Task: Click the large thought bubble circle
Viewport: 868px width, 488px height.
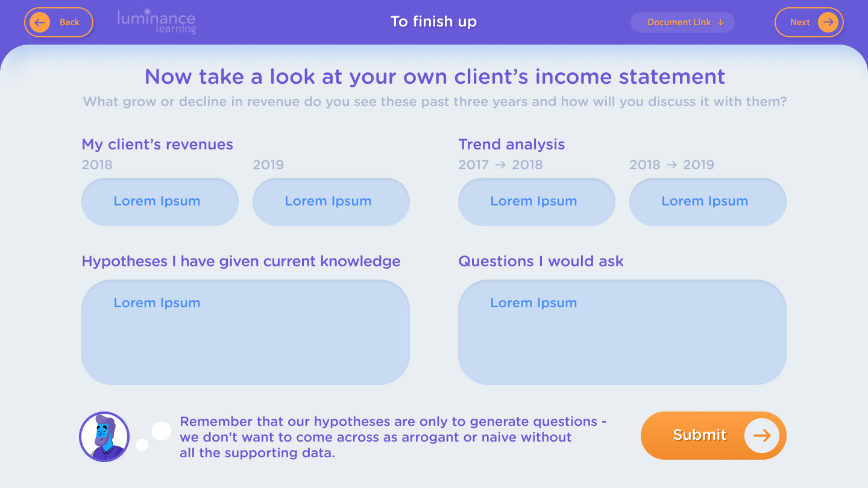Action: [x=161, y=431]
